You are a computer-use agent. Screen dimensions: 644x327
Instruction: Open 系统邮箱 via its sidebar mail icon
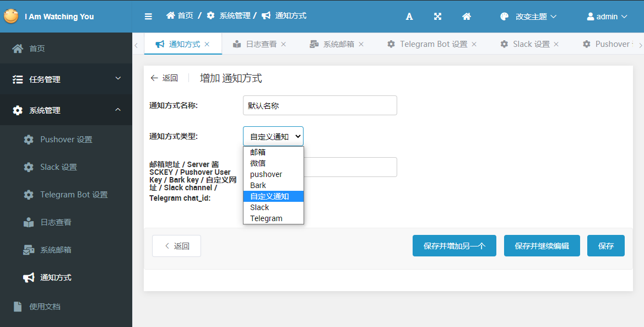click(x=29, y=250)
